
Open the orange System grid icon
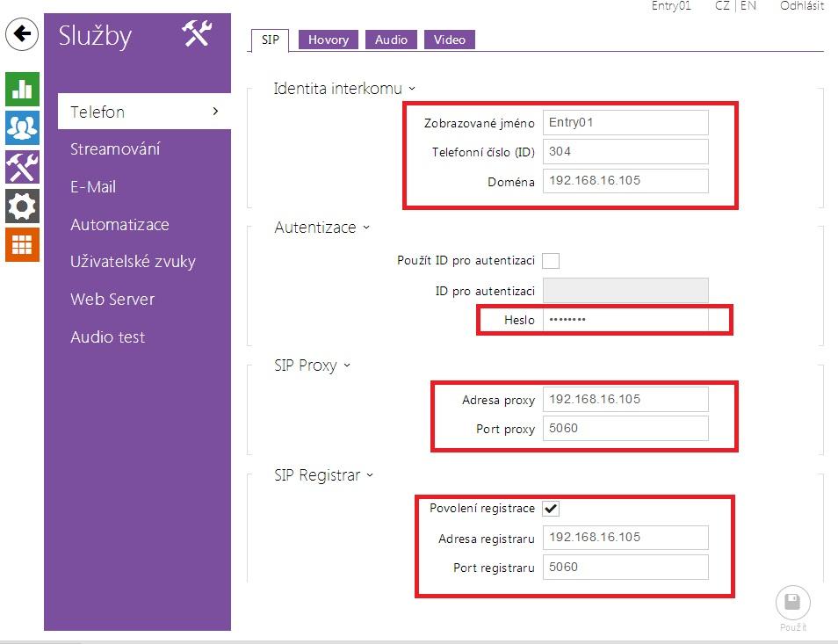tap(22, 245)
